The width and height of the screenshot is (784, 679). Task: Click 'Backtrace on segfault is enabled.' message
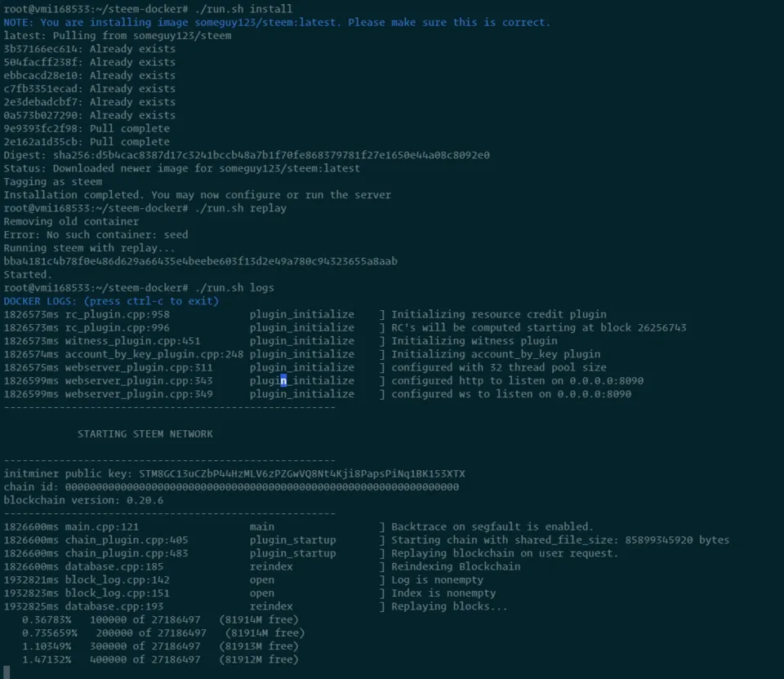coord(492,526)
